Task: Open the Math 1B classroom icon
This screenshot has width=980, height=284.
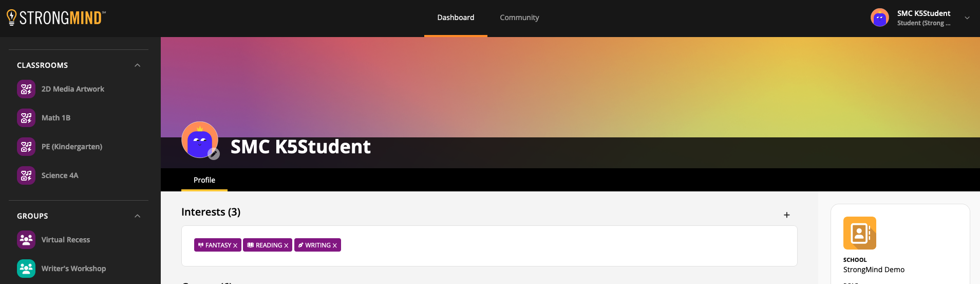Action: (26, 118)
